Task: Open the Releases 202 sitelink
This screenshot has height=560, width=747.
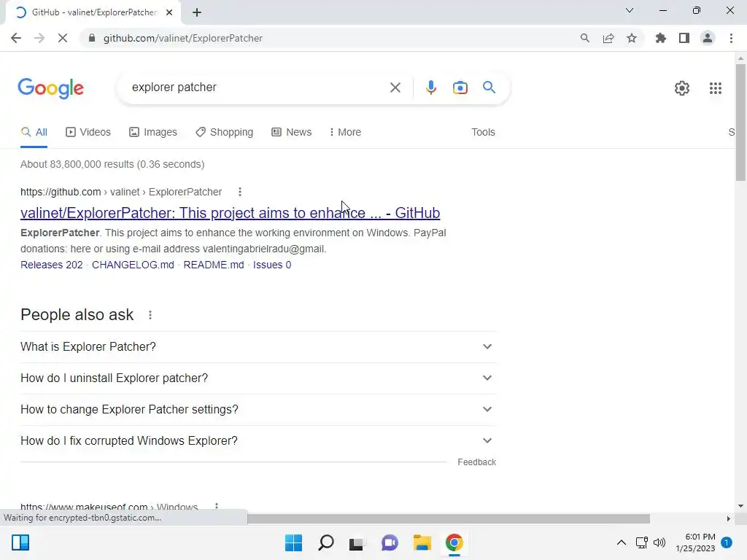Action: 52,265
